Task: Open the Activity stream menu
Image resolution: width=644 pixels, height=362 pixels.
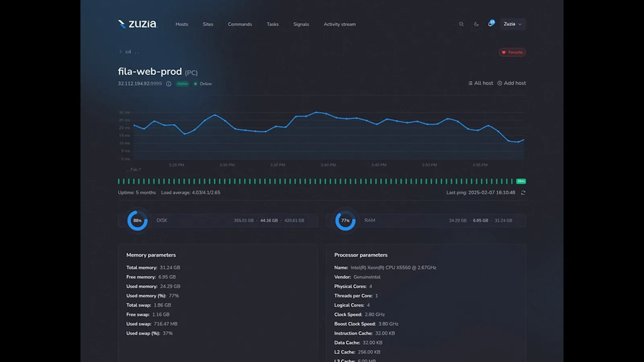Action: (340, 24)
